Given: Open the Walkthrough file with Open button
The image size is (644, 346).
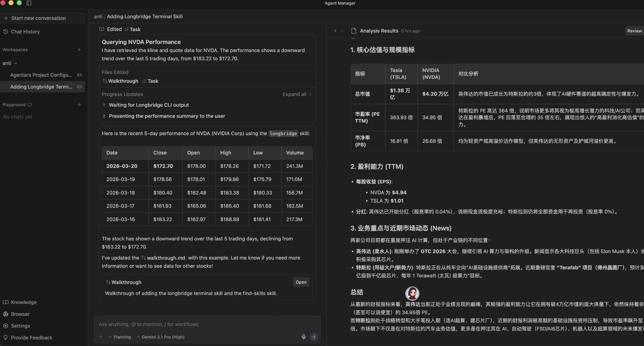Looking at the screenshot, I should coord(301,282).
